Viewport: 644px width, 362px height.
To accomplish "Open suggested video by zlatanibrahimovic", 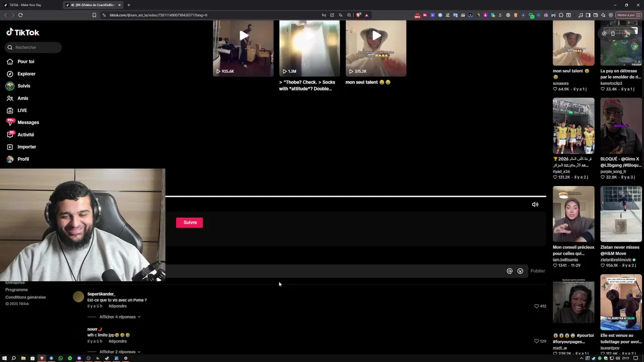I will point(621,214).
